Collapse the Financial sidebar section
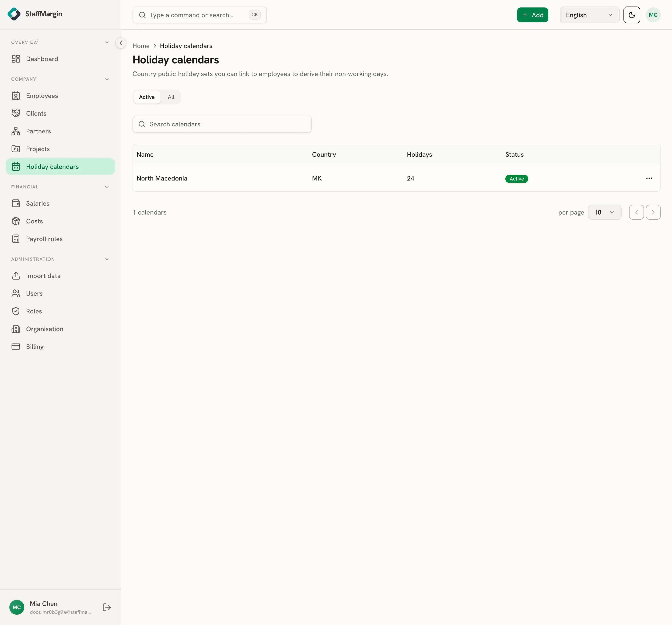672x625 pixels. (107, 187)
